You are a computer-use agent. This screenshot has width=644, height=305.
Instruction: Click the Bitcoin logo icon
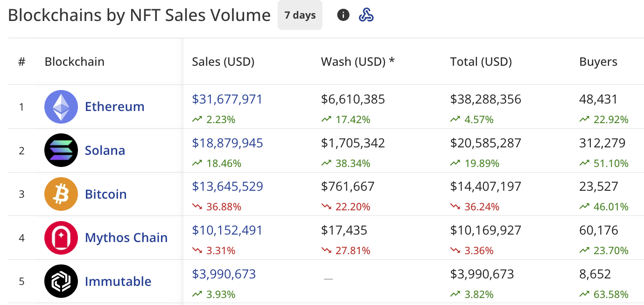pyautogui.click(x=61, y=194)
